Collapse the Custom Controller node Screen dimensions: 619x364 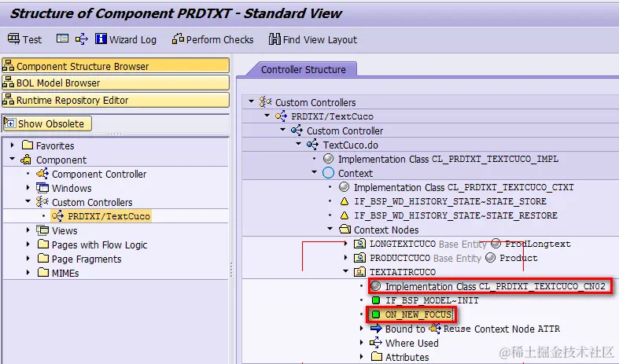point(283,130)
